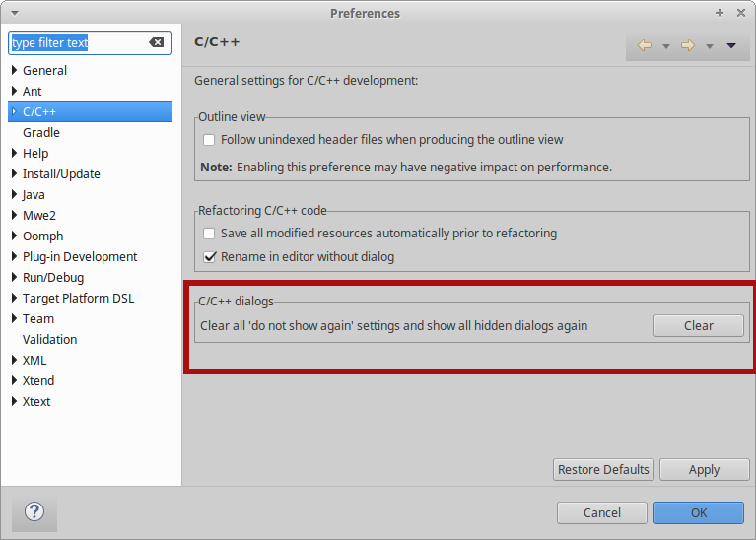Viewport: 756px width, 540px height.
Task: Open the forward history dropdown arrow
Action: click(x=710, y=46)
